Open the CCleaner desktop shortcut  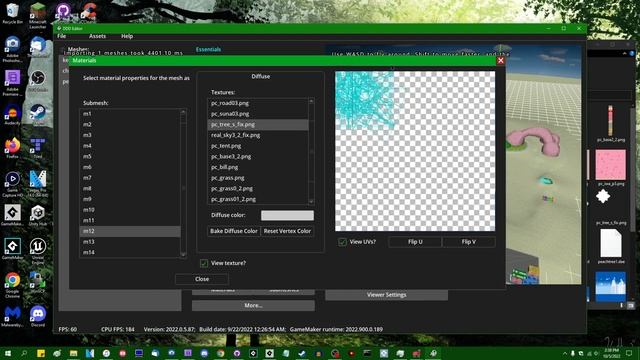[x=88, y=12]
